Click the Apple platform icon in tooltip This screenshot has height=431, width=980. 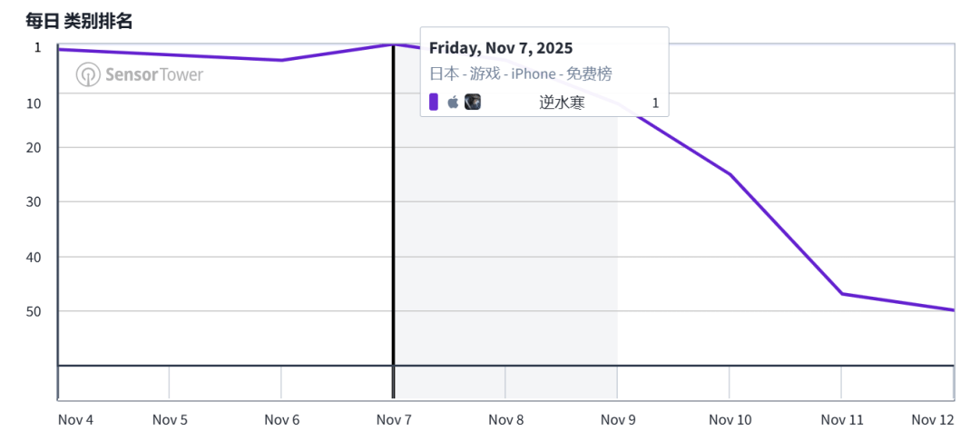453,103
